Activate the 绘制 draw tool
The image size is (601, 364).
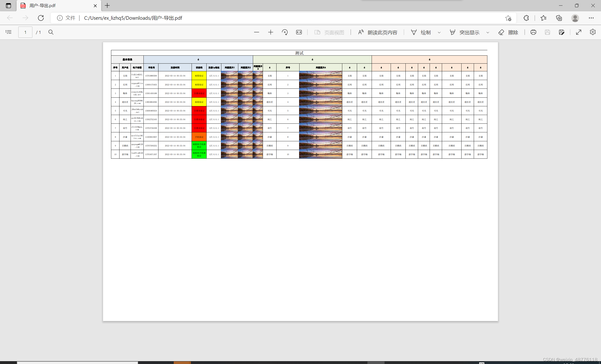click(421, 32)
